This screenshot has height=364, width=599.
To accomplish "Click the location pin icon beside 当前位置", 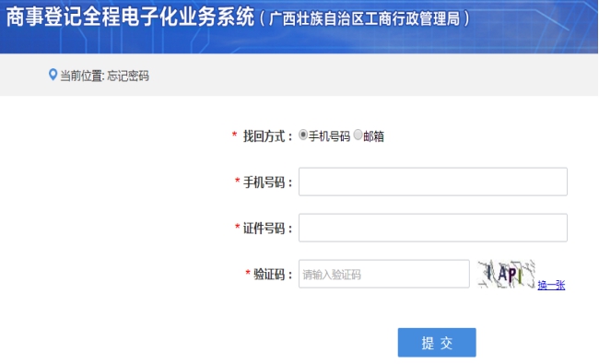I will pos(53,75).
